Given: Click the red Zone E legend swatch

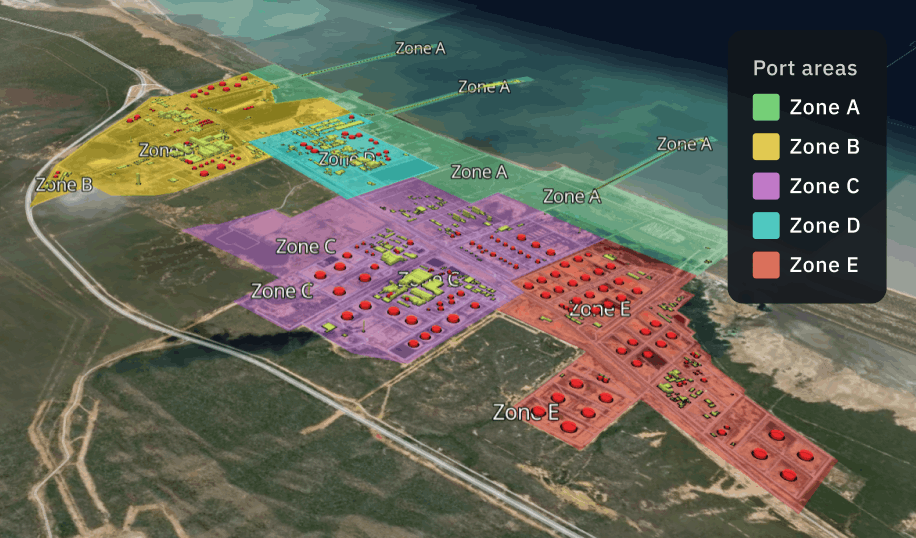Looking at the screenshot, I should [x=766, y=265].
